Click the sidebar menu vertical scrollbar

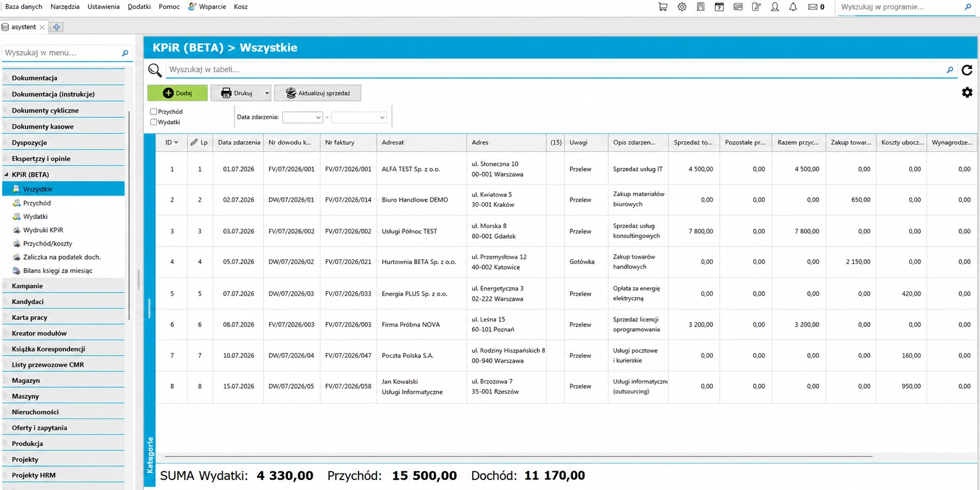pos(129,215)
